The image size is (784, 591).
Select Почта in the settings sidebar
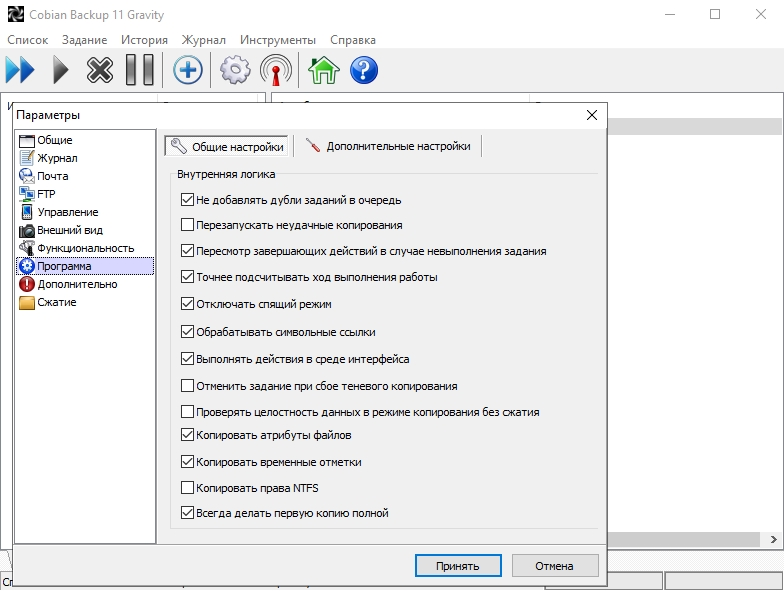tap(85, 176)
